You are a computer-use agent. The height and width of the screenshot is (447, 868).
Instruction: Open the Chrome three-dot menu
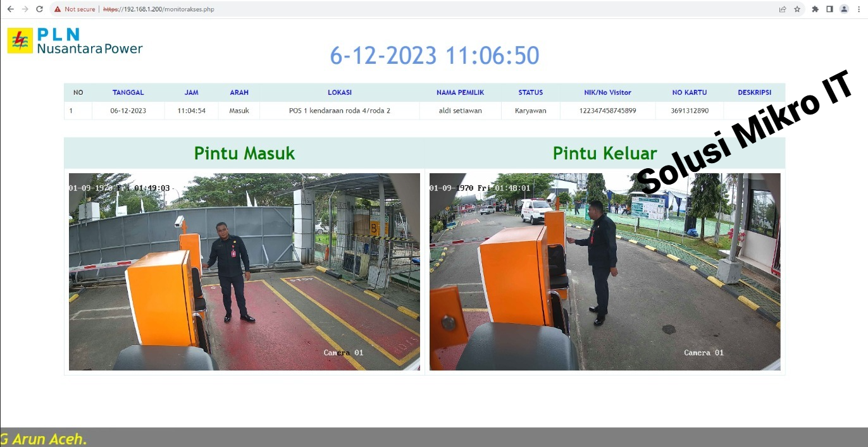point(859,9)
